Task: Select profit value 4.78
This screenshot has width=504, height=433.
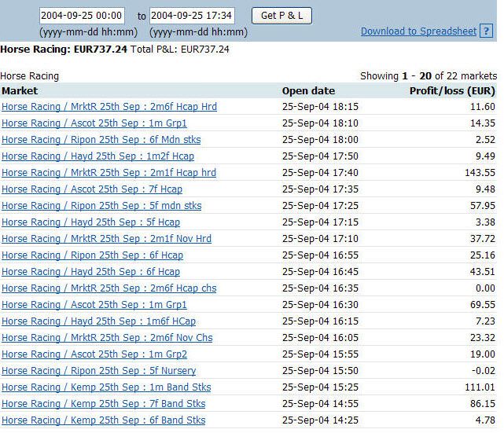Action: point(485,420)
